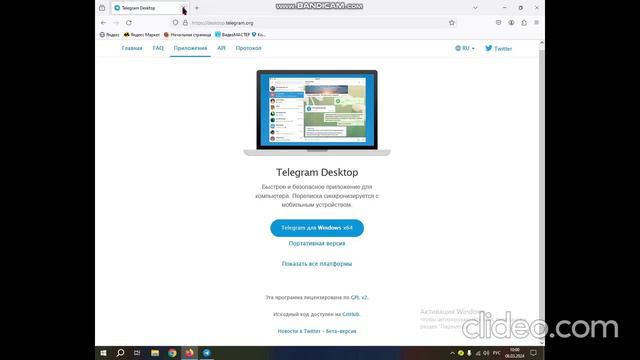Open Telegram from the taskbar

[x=207, y=353]
